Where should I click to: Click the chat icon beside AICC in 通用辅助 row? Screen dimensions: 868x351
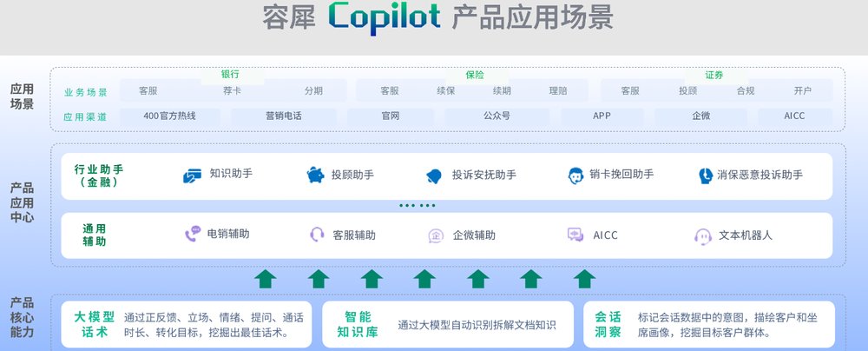pyautogui.click(x=575, y=235)
